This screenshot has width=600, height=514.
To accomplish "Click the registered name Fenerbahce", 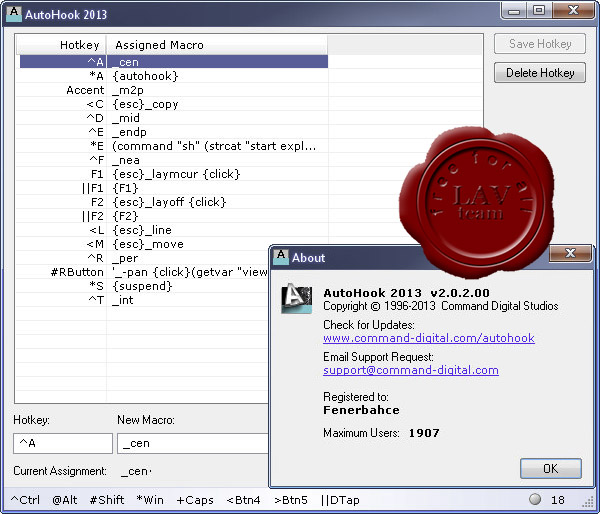I will pos(361,410).
